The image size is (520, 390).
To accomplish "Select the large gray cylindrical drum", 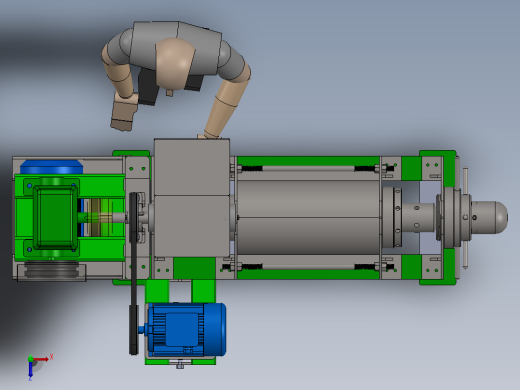I will point(308,217).
